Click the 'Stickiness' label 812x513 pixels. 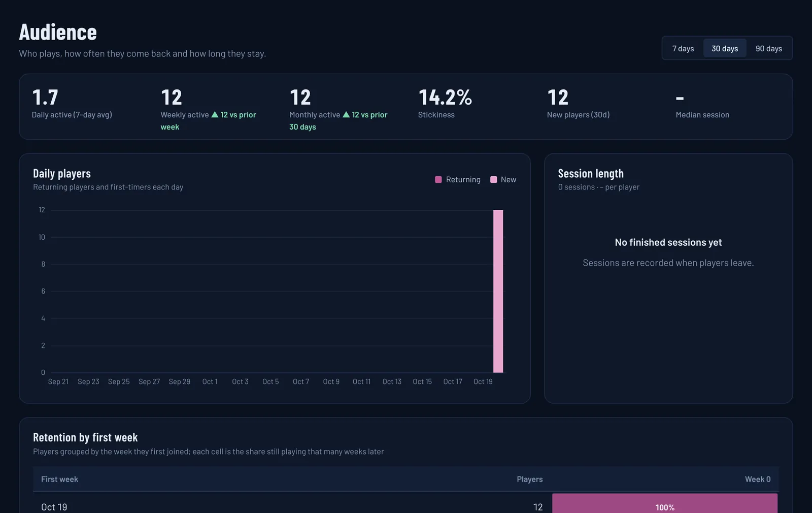tap(436, 115)
